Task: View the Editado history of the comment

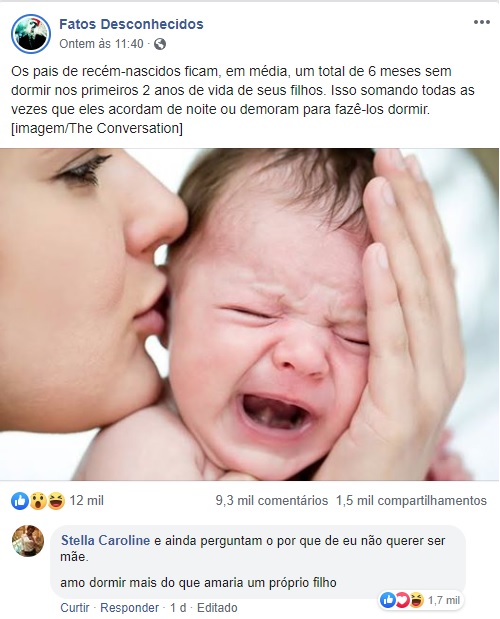Action: click(x=217, y=608)
